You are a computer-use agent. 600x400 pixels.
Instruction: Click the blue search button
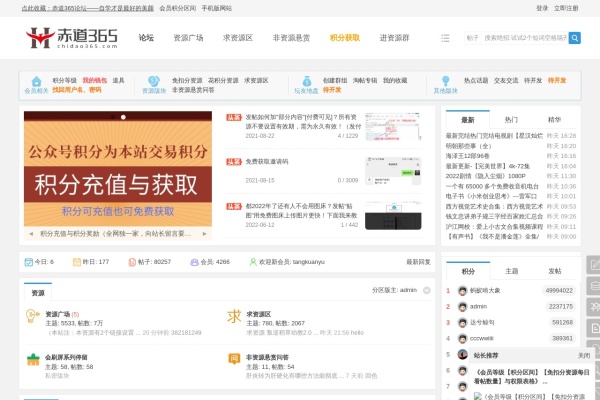pos(575,38)
